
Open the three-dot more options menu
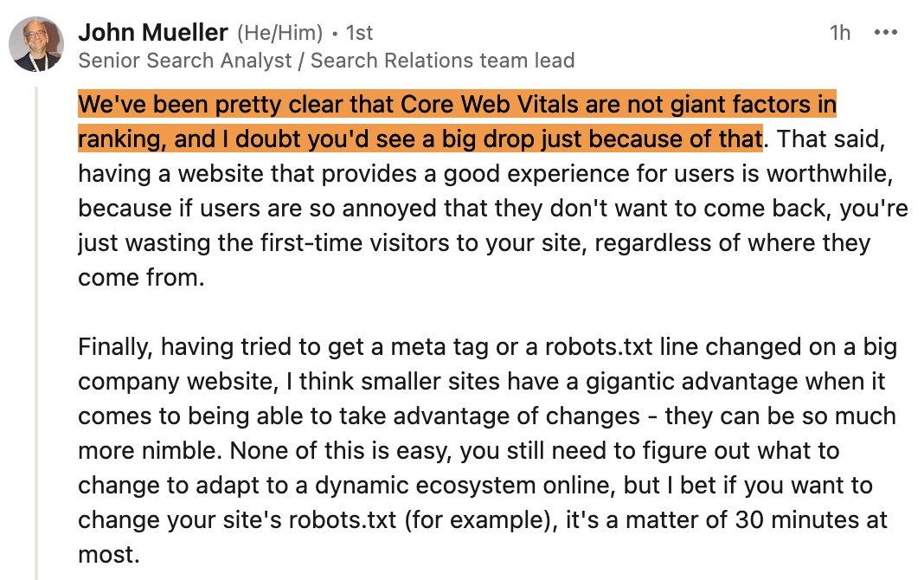886,32
